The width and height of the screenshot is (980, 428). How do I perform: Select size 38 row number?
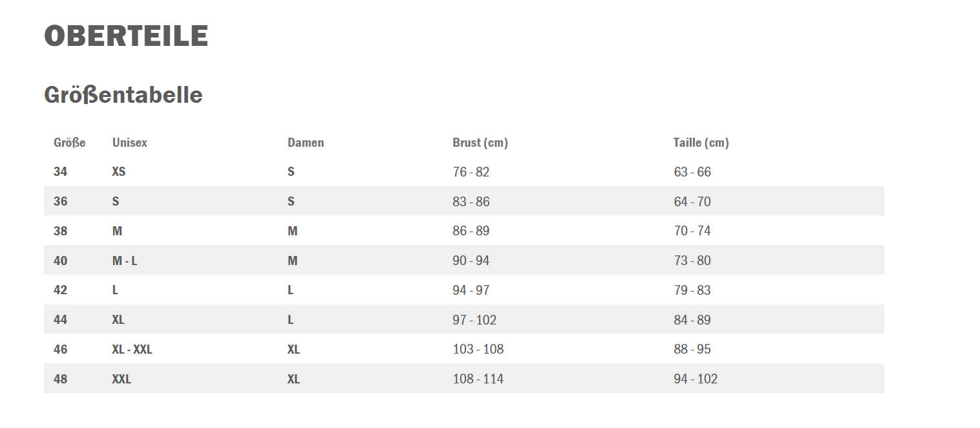pos(60,231)
